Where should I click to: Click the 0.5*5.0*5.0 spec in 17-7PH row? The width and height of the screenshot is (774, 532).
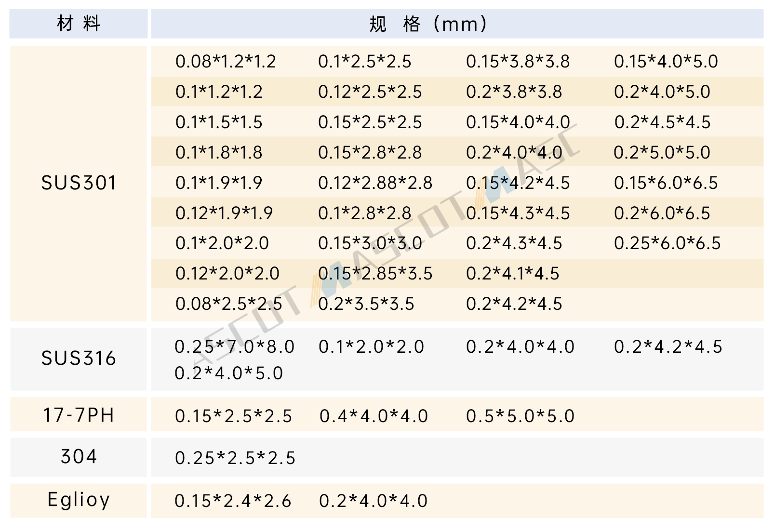tap(520, 416)
